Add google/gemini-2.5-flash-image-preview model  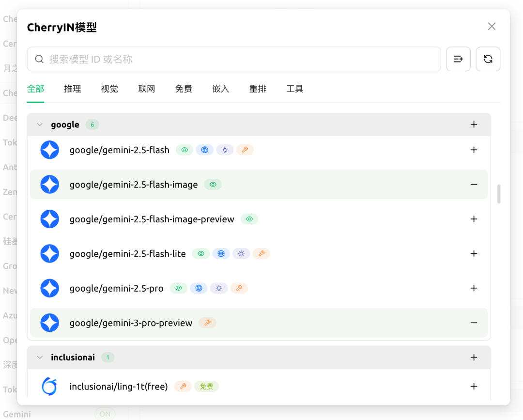pyautogui.click(x=474, y=219)
